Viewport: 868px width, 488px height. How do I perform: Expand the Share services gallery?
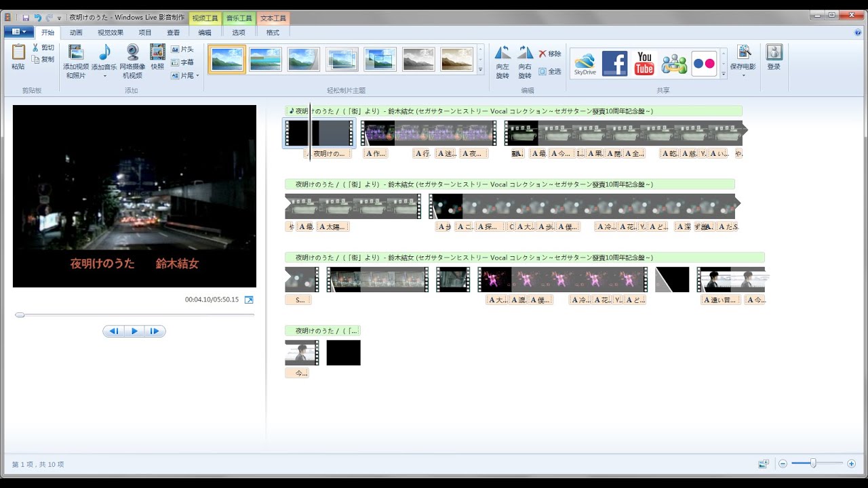pyautogui.click(x=724, y=73)
